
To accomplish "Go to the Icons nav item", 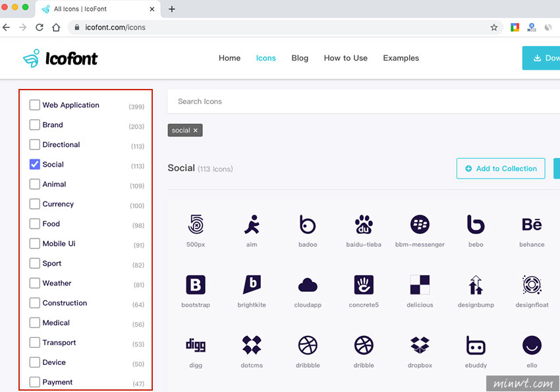I will (266, 58).
